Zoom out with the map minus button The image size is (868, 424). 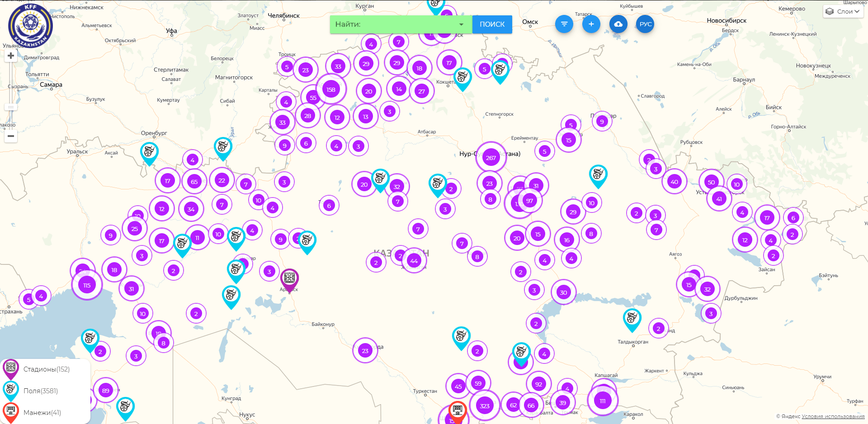(11, 136)
